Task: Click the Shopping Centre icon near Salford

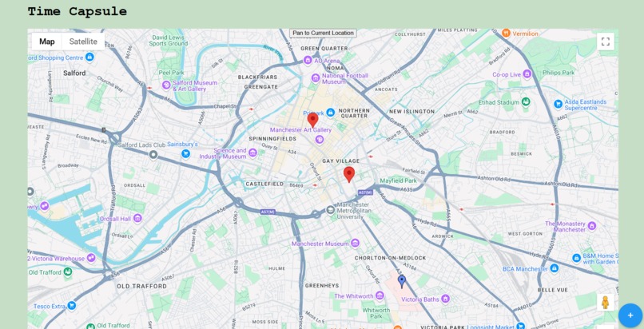Action: (89, 57)
